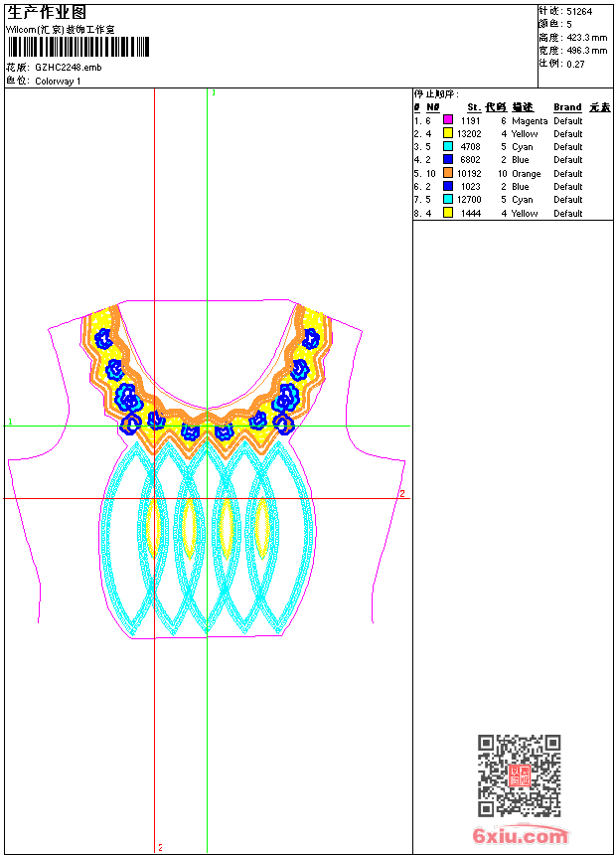Select the Colorway 1 label
The width and height of the screenshot is (616, 855).
58,82
